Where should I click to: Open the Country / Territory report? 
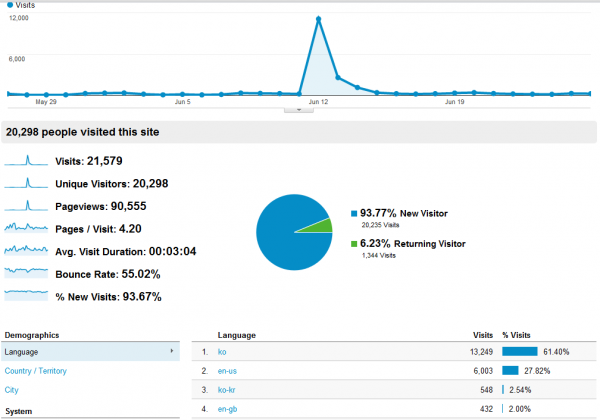[x=43, y=371]
